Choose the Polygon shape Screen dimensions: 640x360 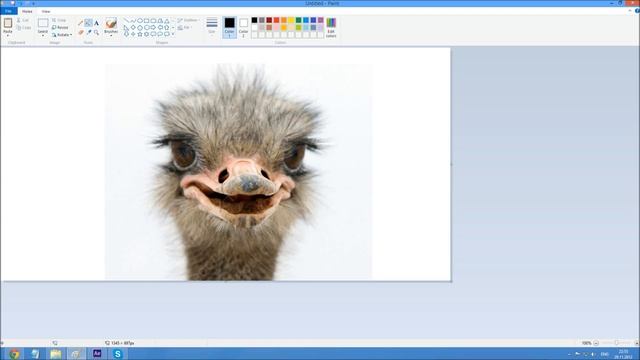pos(160,21)
